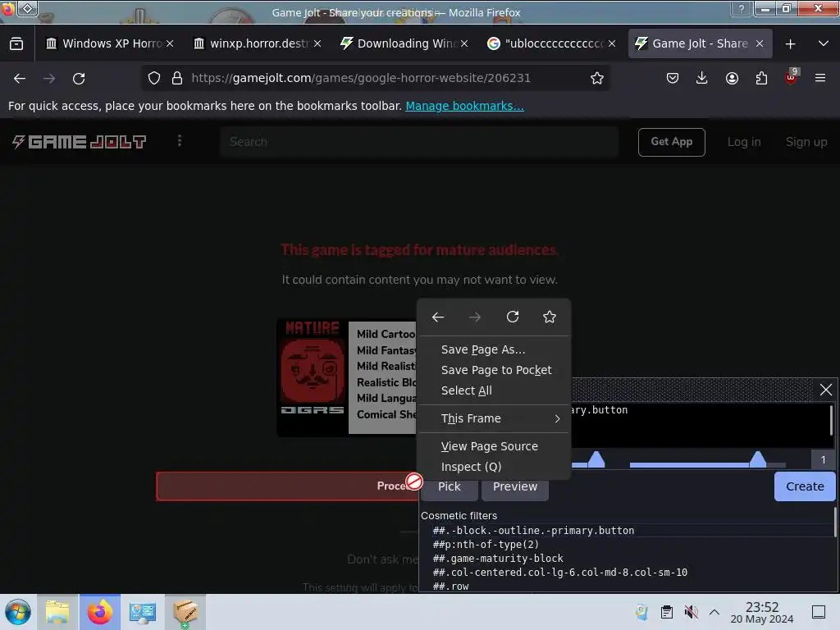Show site security lock info
This screenshot has width=840, height=630.
(177, 78)
